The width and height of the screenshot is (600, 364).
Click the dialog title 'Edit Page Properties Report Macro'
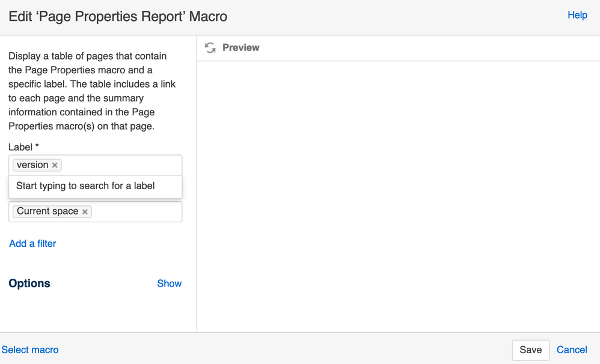tap(118, 17)
